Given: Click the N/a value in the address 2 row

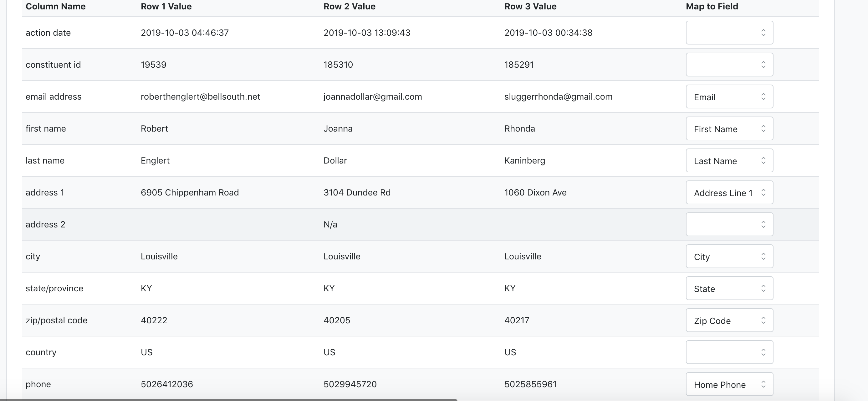Looking at the screenshot, I should coord(330,225).
